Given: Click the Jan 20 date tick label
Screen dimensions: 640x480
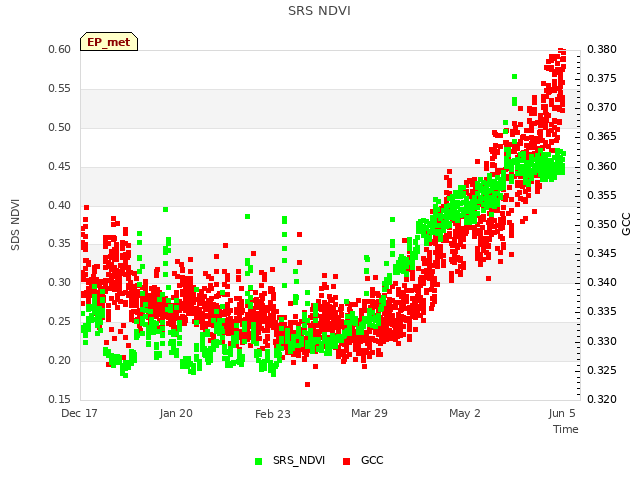Looking at the screenshot, I should [176, 413].
